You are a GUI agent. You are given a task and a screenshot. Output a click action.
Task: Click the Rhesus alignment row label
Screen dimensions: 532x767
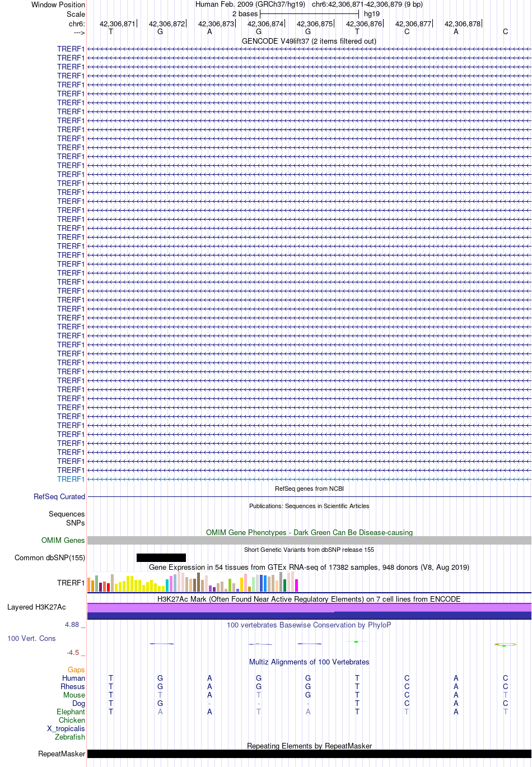pyautogui.click(x=73, y=686)
